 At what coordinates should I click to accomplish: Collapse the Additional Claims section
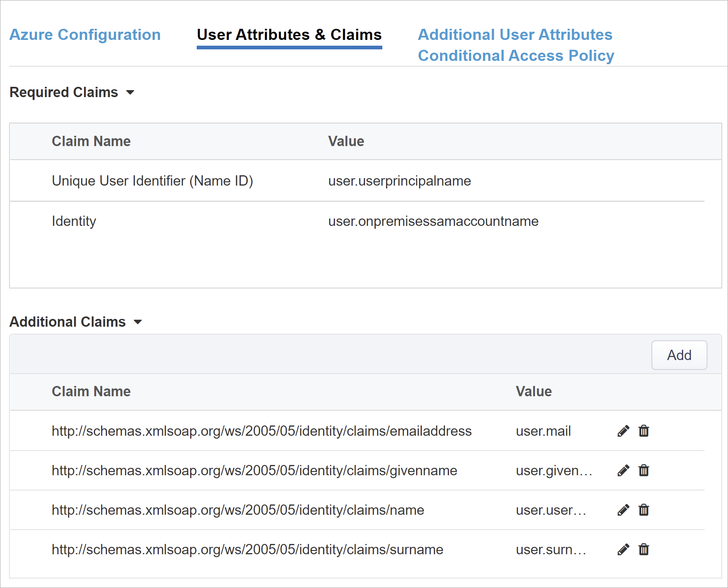[x=138, y=322]
